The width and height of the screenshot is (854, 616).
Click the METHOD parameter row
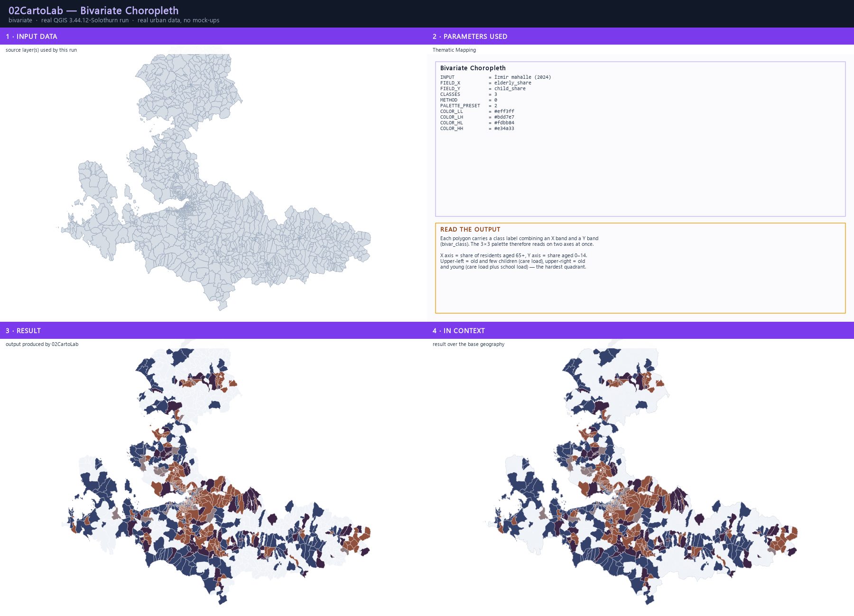[469, 100]
